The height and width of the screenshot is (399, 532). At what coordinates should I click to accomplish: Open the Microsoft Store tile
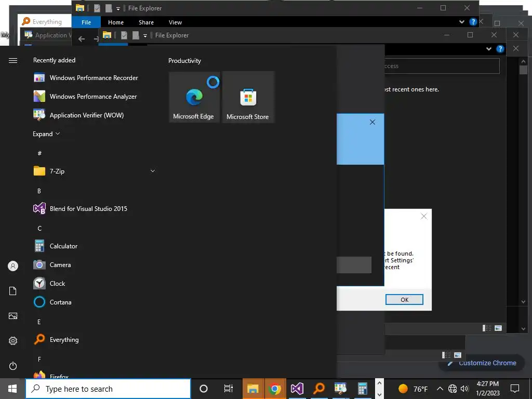[248, 97]
